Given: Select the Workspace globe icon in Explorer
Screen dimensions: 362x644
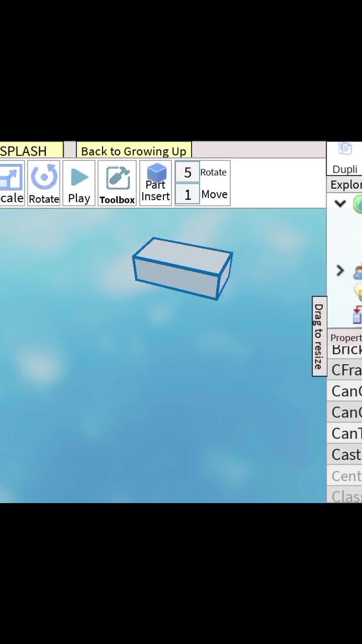Looking at the screenshot, I should pyautogui.click(x=358, y=204).
